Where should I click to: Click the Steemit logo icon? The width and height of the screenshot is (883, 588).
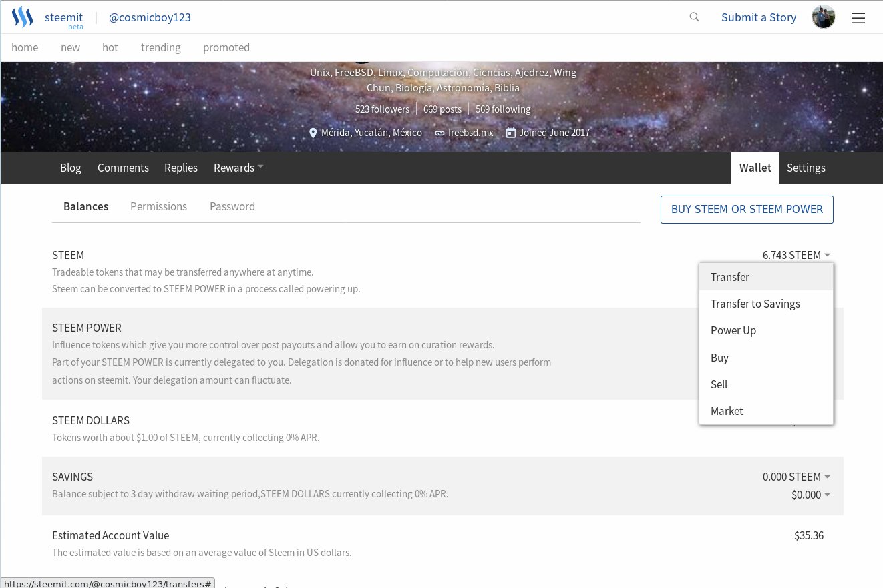[x=22, y=17]
